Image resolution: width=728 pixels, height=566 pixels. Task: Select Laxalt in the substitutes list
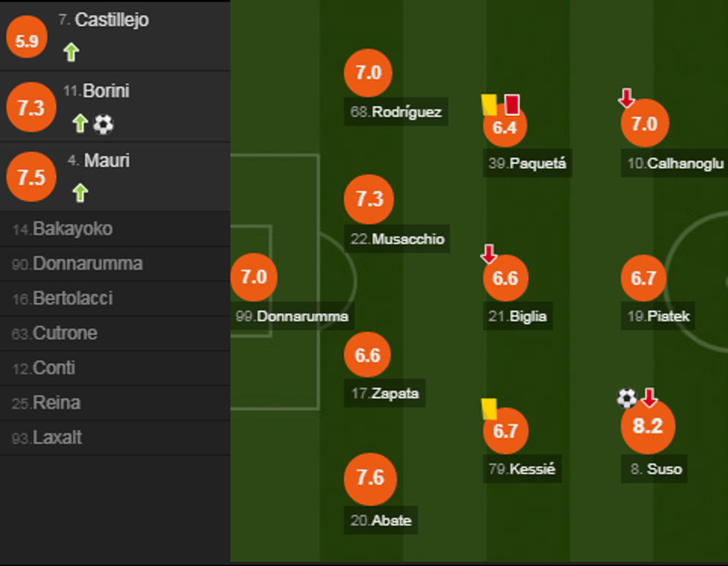(57, 438)
